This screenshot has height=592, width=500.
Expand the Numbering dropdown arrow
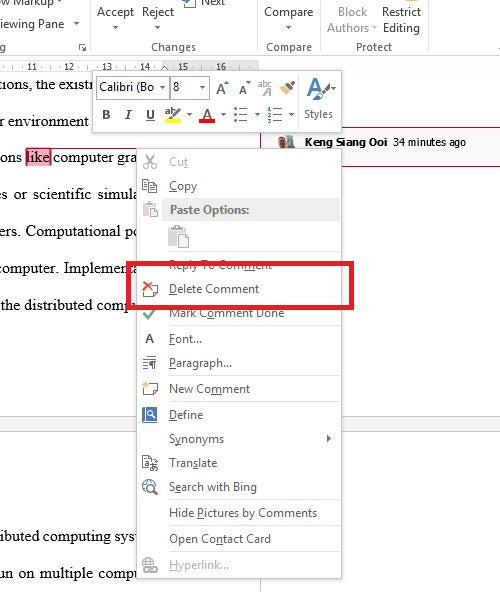(x=291, y=114)
